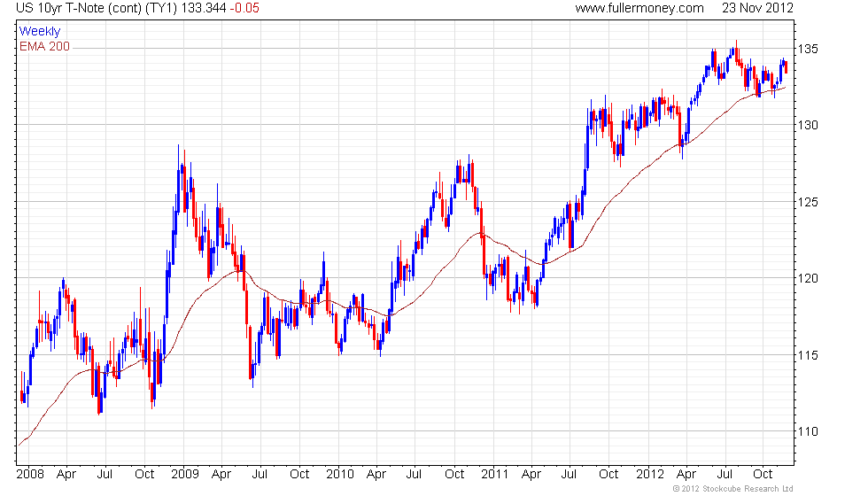Click the 2010 year label on time axis
Screen dimensions: 868x496
(340, 475)
